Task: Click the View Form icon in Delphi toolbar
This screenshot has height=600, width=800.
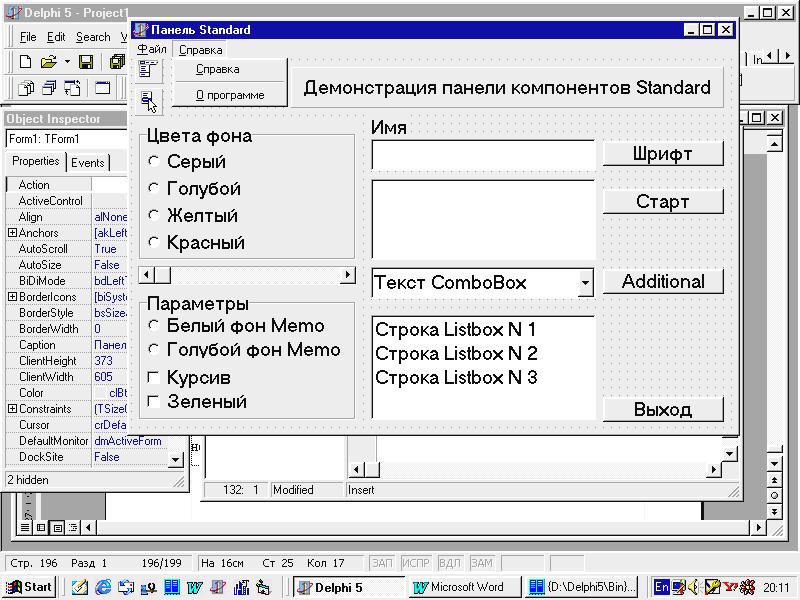Action: pos(49,88)
